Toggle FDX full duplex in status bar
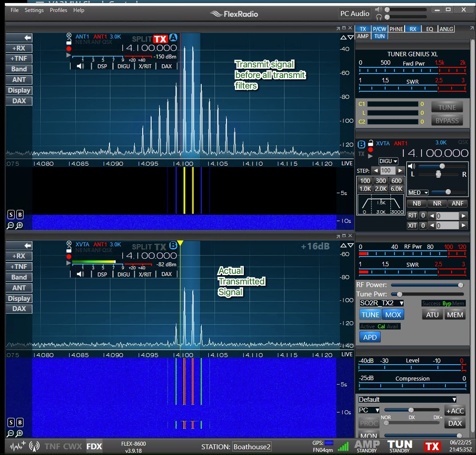Image resolution: width=476 pixels, height=455 pixels. (x=94, y=447)
